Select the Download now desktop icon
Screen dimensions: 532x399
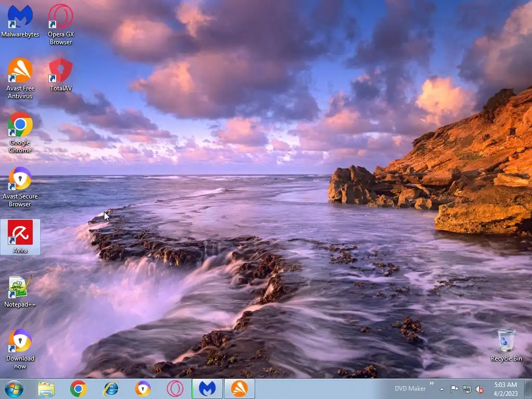point(20,349)
